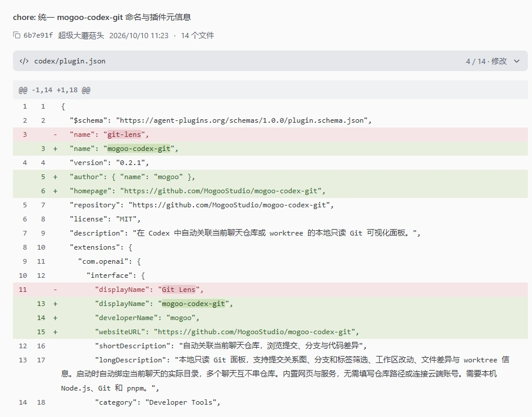Click the "extensions": { line
Screen dimensions: 532x417
tap(270, 247)
